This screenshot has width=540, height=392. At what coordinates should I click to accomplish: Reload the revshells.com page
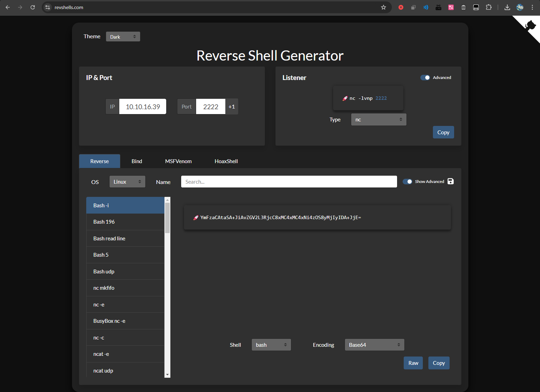[x=33, y=7]
